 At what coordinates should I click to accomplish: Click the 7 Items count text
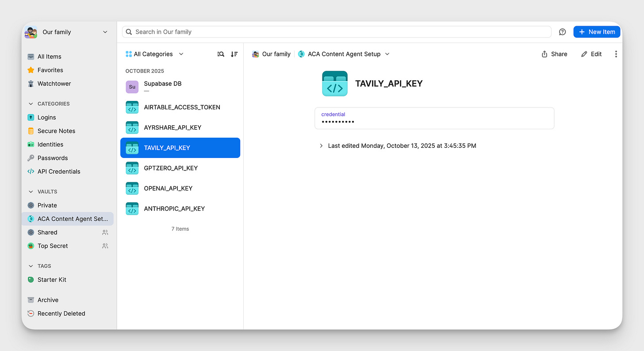[x=180, y=229]
